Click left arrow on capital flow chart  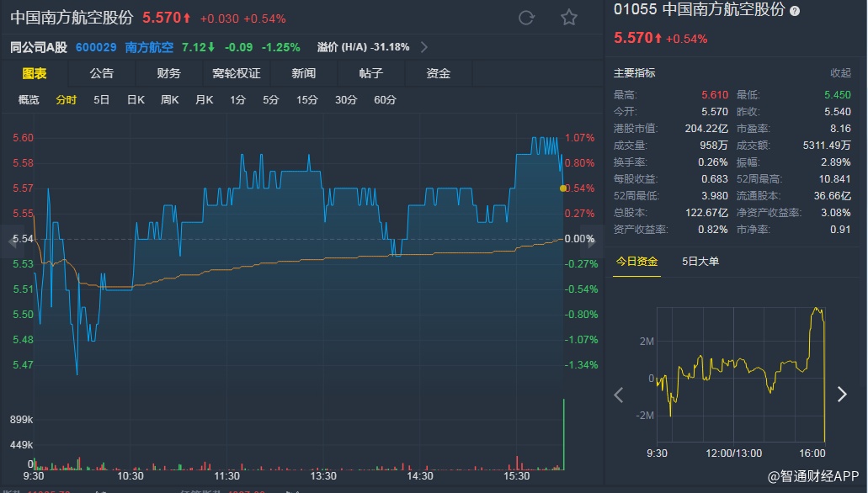pyautogui.click(x=619, y=395)
